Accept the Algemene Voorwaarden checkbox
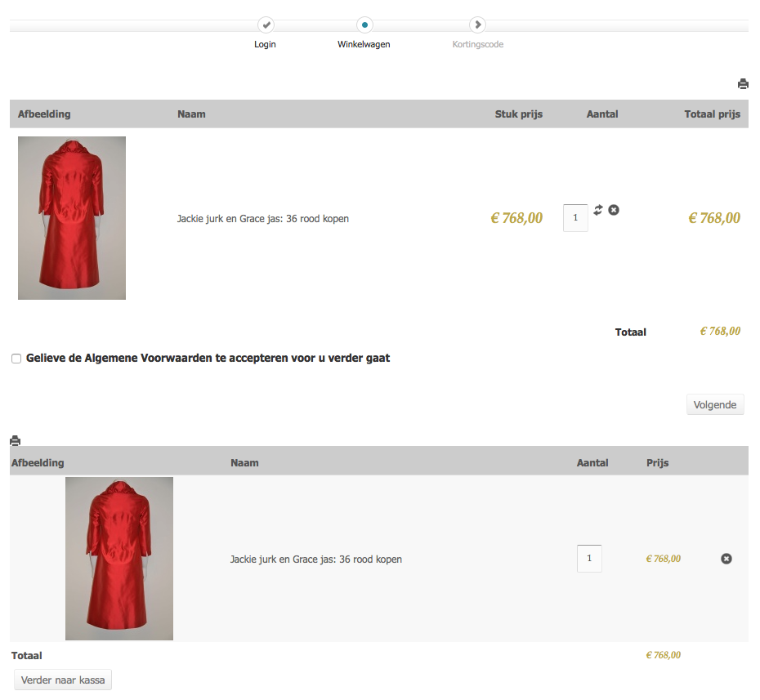760x700 pixels. [16, 359]
